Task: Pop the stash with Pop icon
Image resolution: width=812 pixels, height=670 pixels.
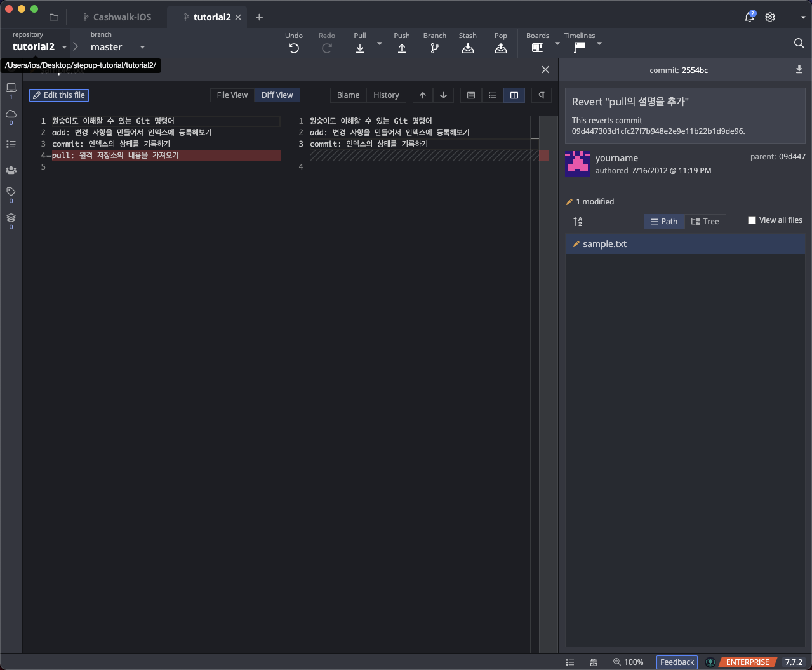Action: click(x=500, y=48)
